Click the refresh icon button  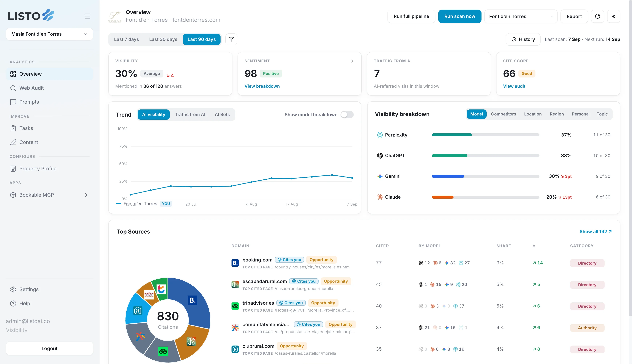(x=597, y=16)
